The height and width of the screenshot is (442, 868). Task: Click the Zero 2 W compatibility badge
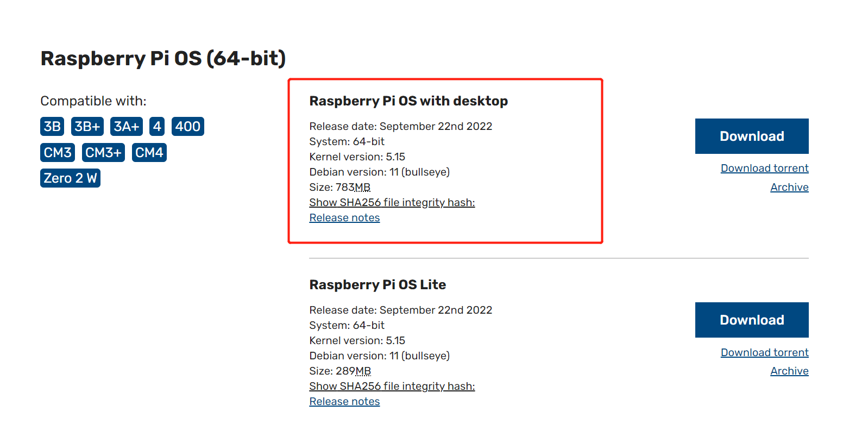coord(70,178)
